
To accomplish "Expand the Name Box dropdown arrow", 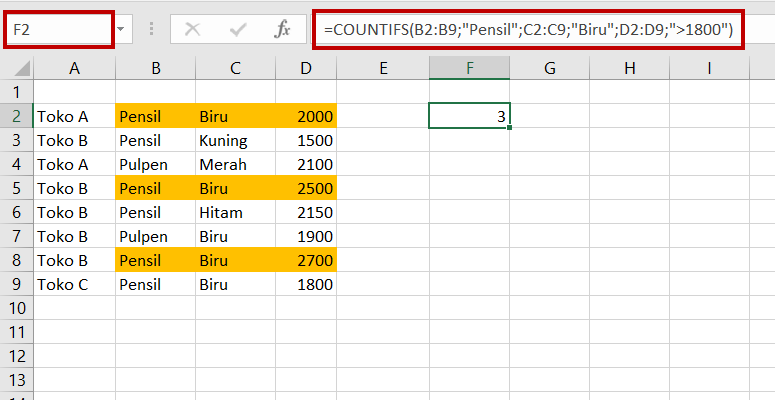I will [121, 30].
